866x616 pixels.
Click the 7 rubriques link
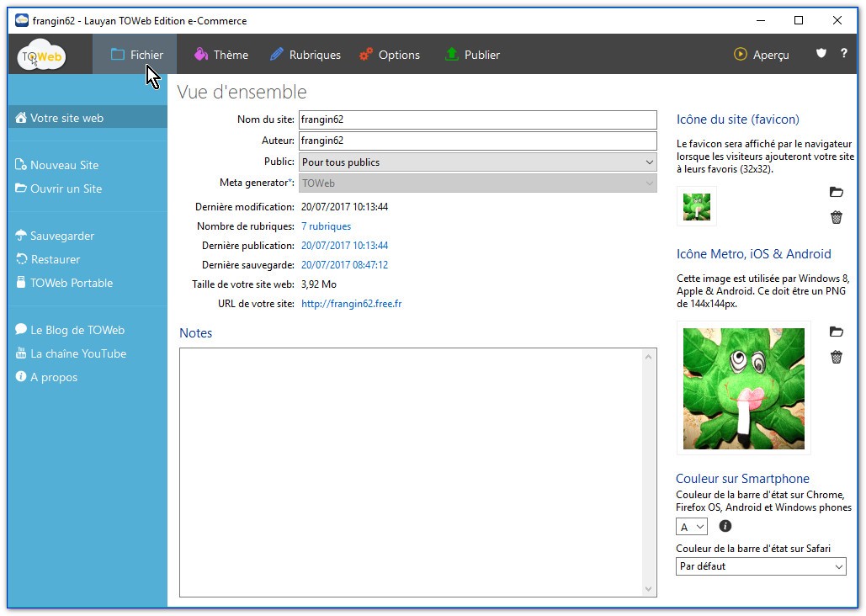(326, 226)
